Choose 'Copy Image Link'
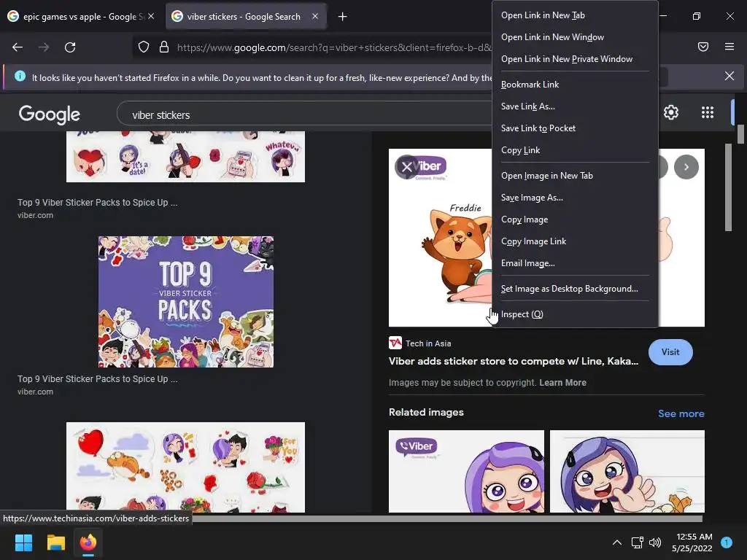Screen dimensions: 747x560 575,241
